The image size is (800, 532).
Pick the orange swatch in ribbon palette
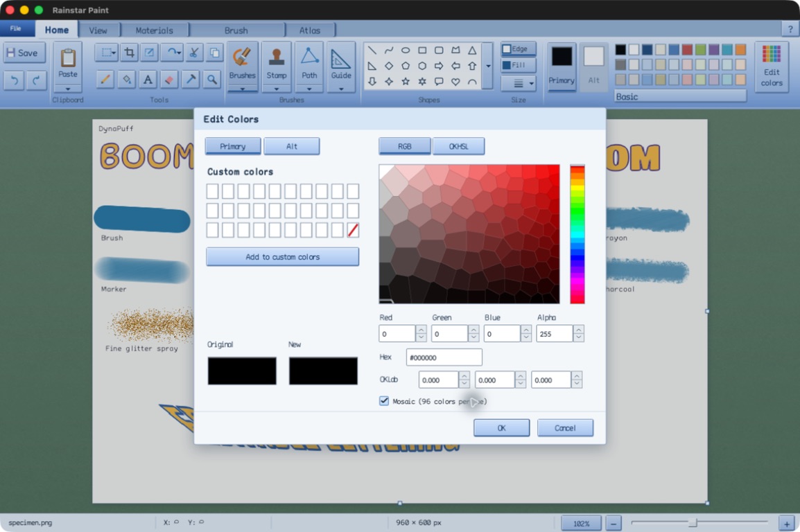[740, 49]
